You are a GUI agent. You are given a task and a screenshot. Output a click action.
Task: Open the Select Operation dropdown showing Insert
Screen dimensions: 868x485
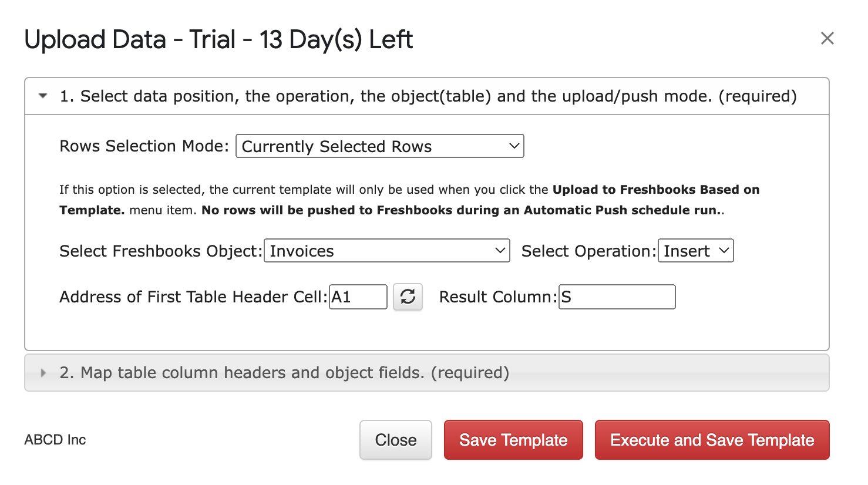click(x=695, y=251)
